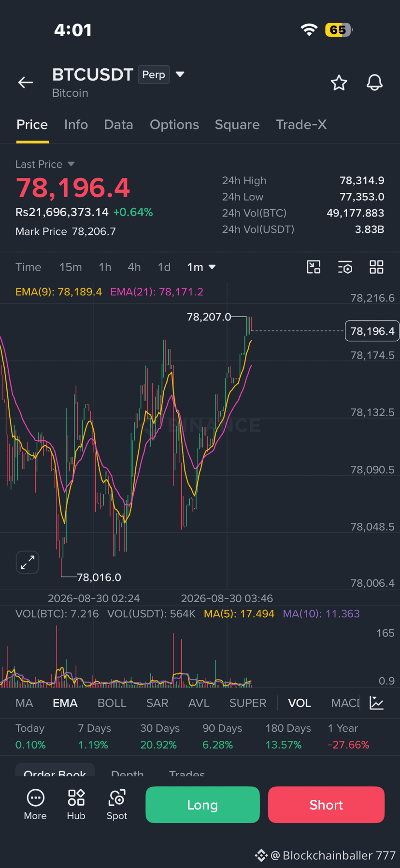
Task: Toggle the MACD sub-indicator
Action: 345,703
